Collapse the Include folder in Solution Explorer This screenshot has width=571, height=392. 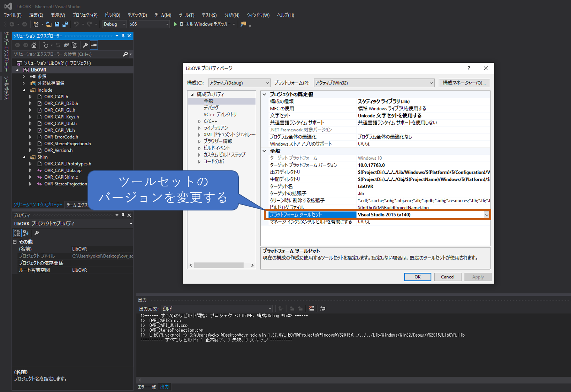24,90
